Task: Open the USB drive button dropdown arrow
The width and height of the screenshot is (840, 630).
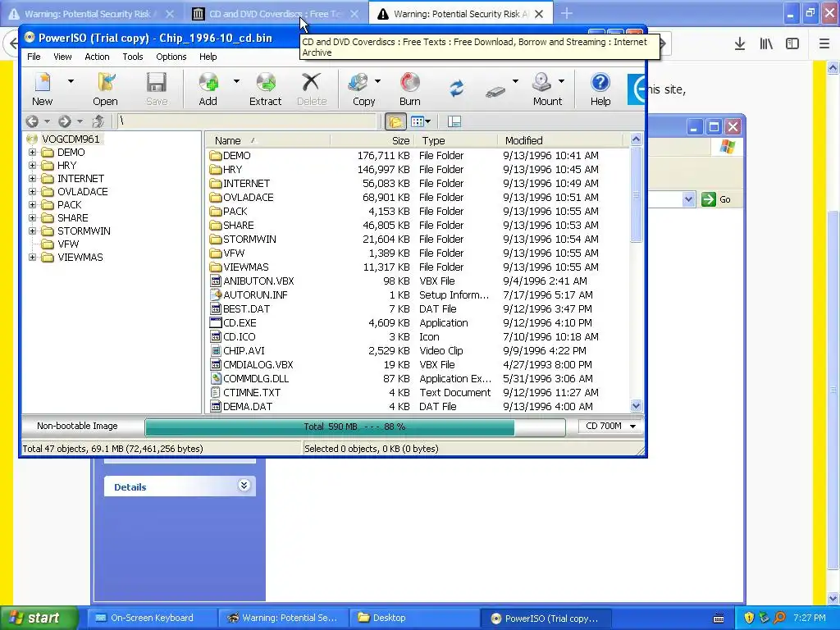Action: 515,81
